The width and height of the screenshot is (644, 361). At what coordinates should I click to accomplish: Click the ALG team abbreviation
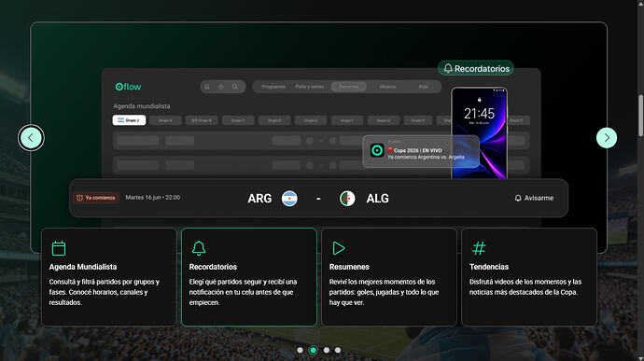[x=377, y=199]
